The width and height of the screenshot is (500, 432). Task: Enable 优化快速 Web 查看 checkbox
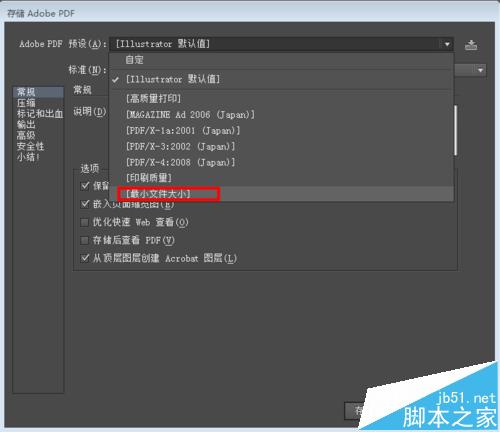pyautogui.click(x=85, y=222)
